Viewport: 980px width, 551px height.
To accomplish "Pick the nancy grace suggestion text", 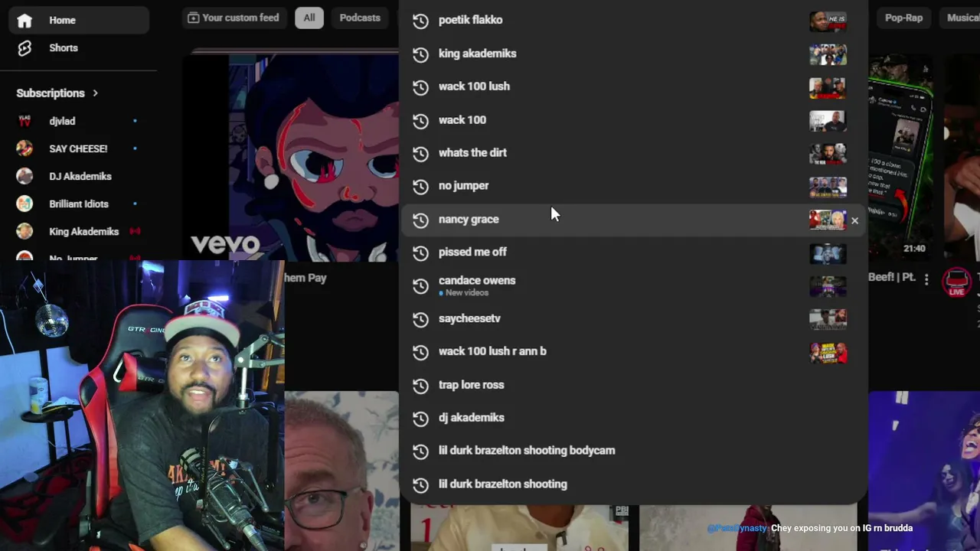I will [x=469, y=220].
